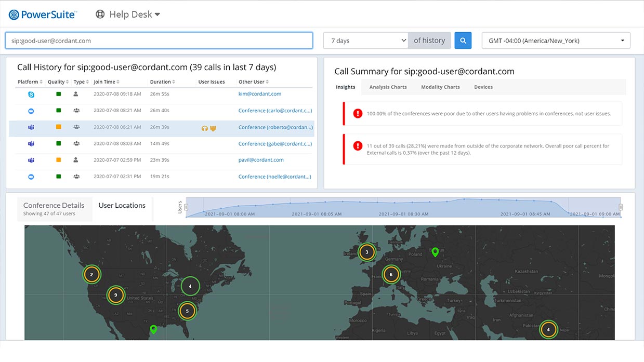
Task: Click the Help Desk lifebuoy icon
Action: pyautogui.click(x=100, y=15)
